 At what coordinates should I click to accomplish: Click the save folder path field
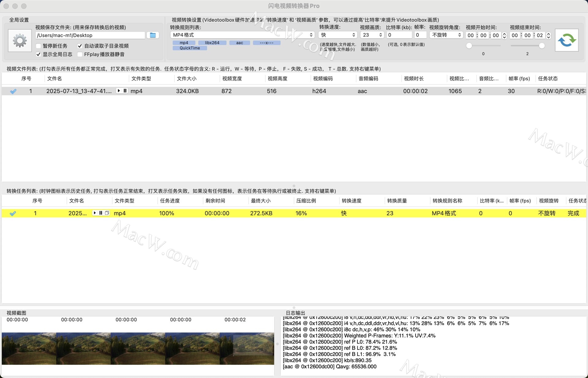coord(90,35)
